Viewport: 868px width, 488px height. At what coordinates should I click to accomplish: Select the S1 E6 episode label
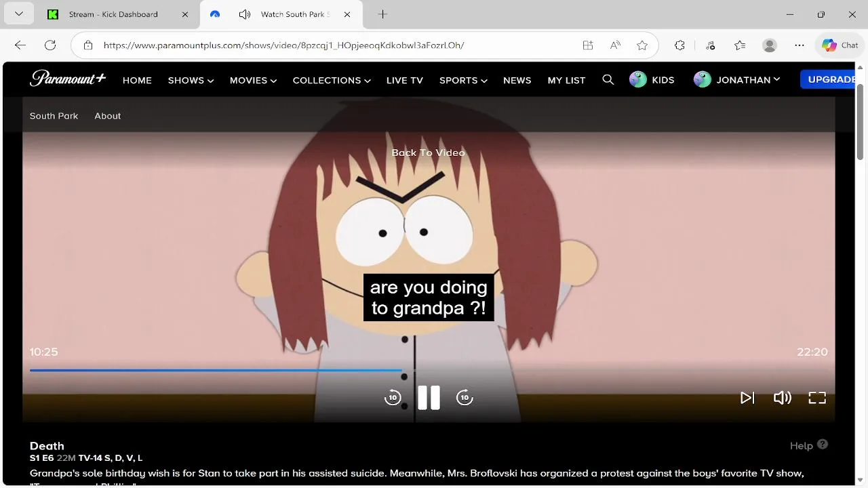[41, 458]
